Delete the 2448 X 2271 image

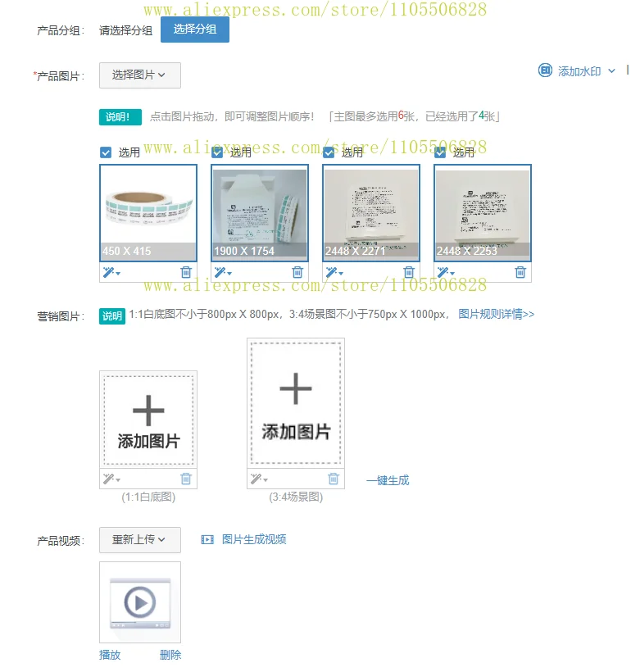point(409,272)
